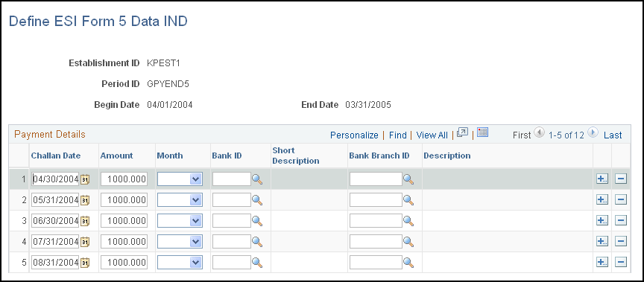Click Amount field in row 3
Screen dimensions: 644x282
(x=124, y=221)
